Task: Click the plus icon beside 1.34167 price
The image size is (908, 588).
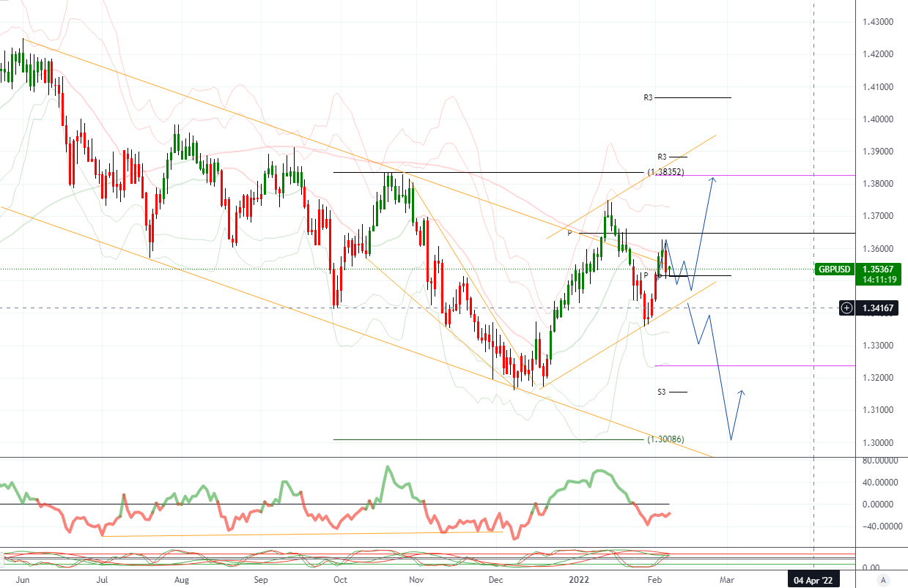Action: pos(846,308)
